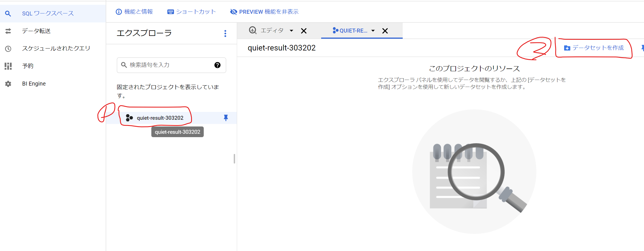
Task: Open Explorer three-dot more menu
Action: click(225, 34)
